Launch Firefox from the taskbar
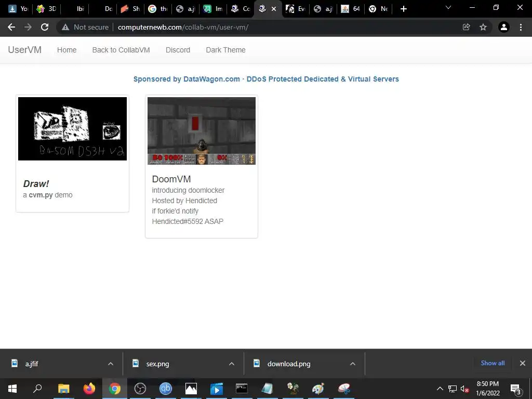The image size is (532, 399). 89,389
